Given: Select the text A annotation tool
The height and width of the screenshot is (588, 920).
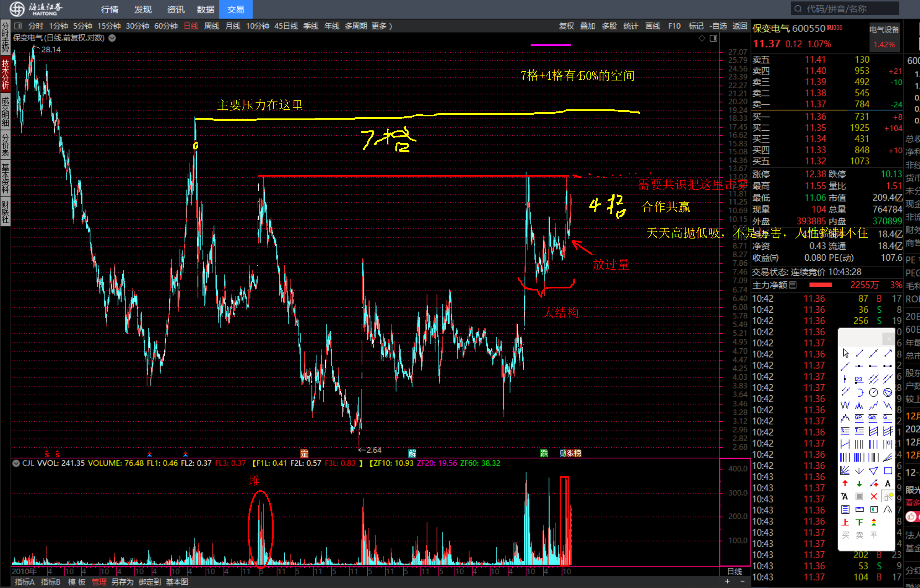Looking at the screenshot, I should point(888,484).
